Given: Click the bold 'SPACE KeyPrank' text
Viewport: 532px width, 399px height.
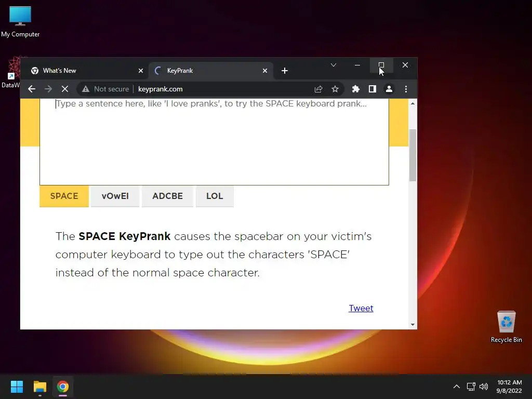Looking at the screenshot, I should pos(125,236).
